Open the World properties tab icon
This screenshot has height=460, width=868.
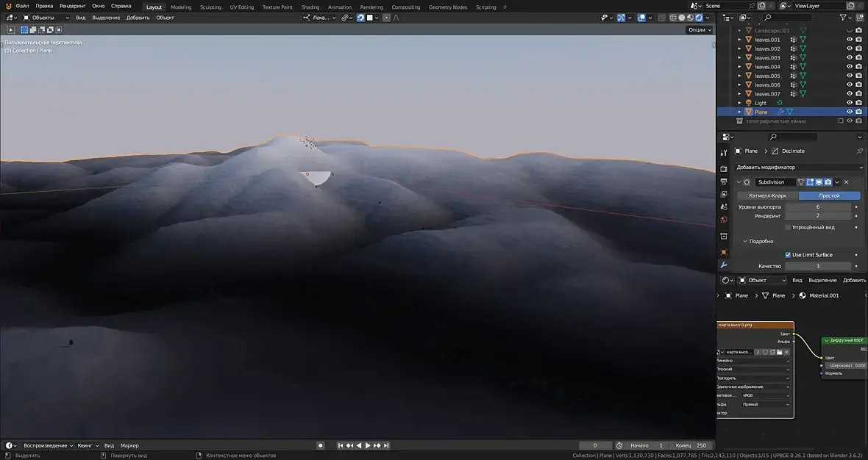point(724,220)
